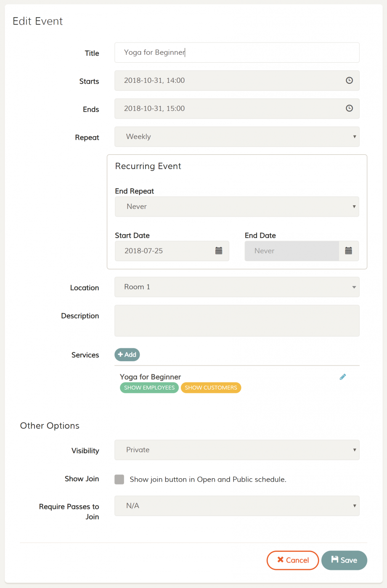Click the Recurring Event heading
The width and height of the screenshot is (387, 588).
tap(148, 166)
